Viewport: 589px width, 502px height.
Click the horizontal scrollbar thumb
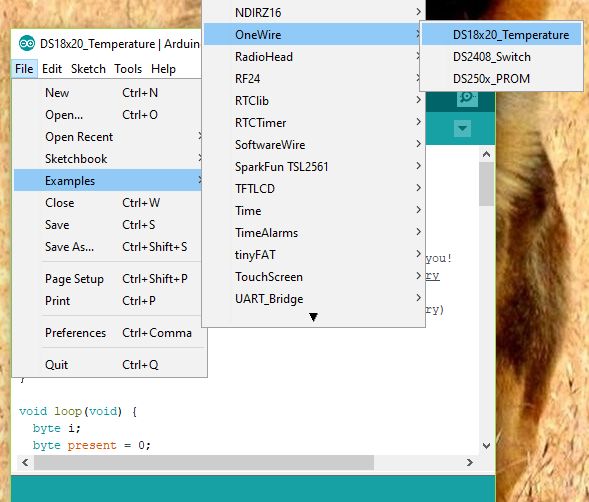click(x=204, y=462)
